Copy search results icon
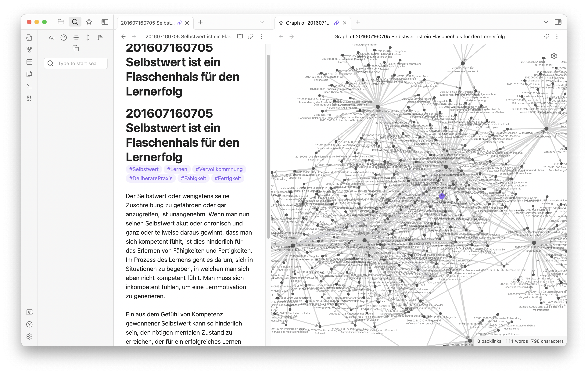Screen dimensions: 588x374 [x=76, y=48]
